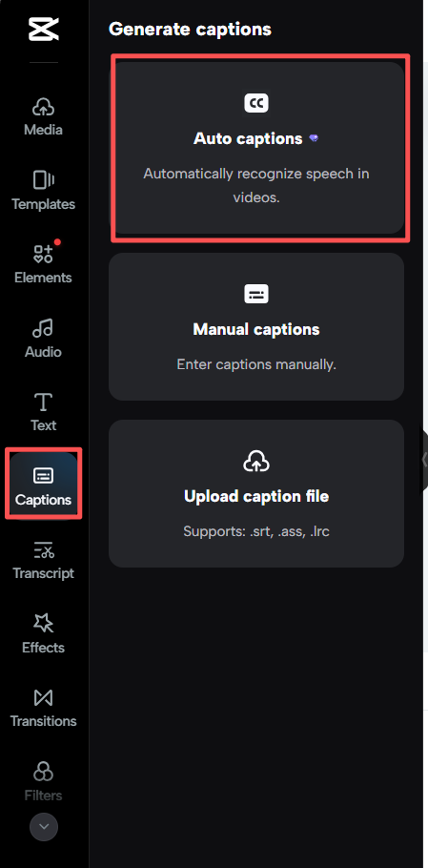Expand more sidebar tools with down chevron
The height and width of the screenshot is (868, 428).
tap(44, 827)
